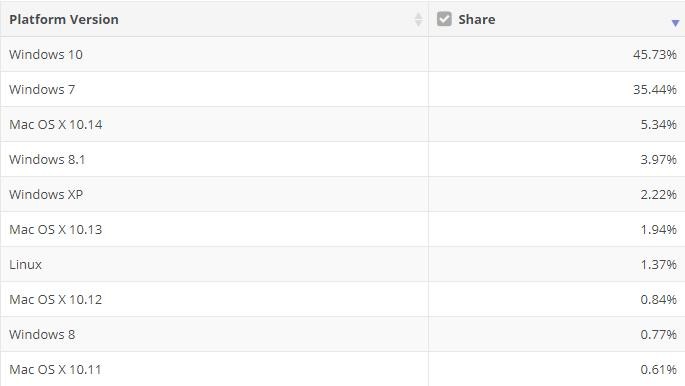Viewport: 685px width, 386px height.
Task: Click the 0.61% share value
Action: click(659, 369)
